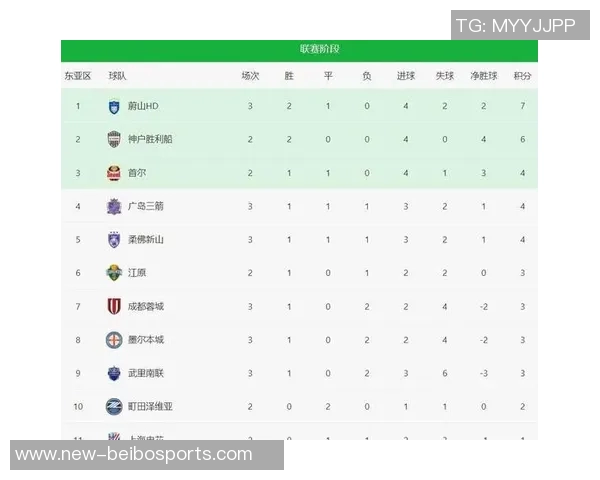Click the 广岛三箭 purple logo
The width and height of the screenshot is (600, 480).
coord(114,206)
